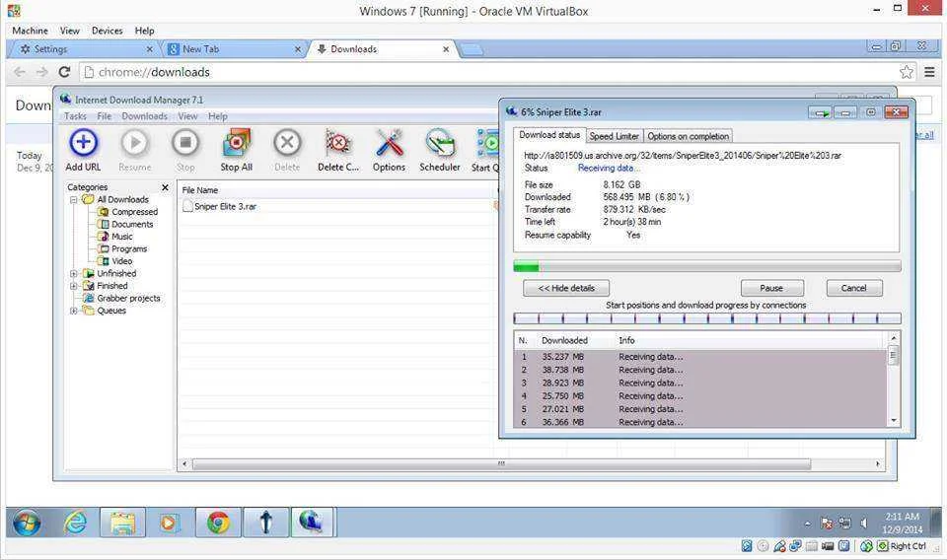Click the Stop All toolbar icon
This screenshot has width=947, height=560.
tap(236, 150)
